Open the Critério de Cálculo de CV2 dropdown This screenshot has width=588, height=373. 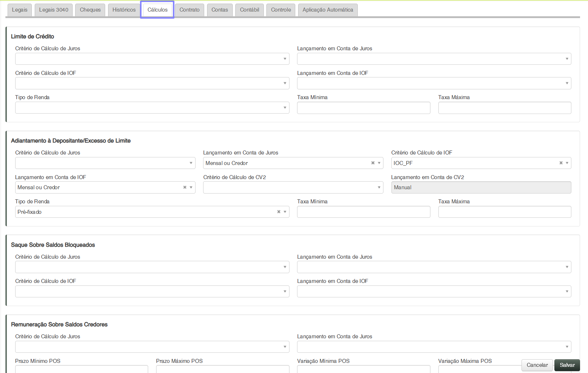(293, 187)
